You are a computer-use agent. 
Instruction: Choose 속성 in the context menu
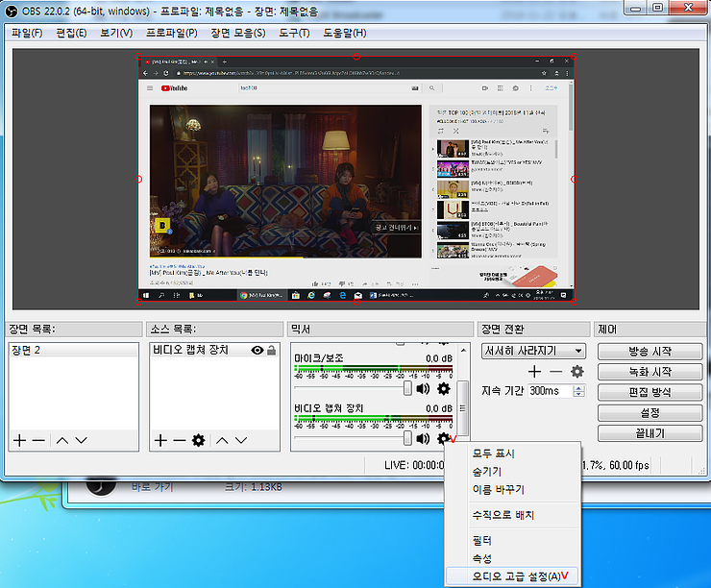pos(513,558)
